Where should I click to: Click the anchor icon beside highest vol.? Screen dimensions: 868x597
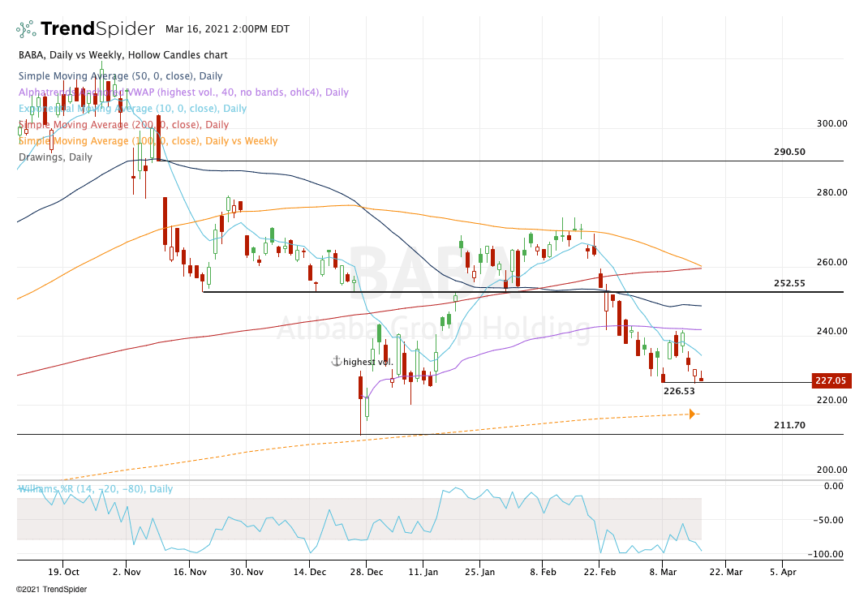[x=336, y=362]
